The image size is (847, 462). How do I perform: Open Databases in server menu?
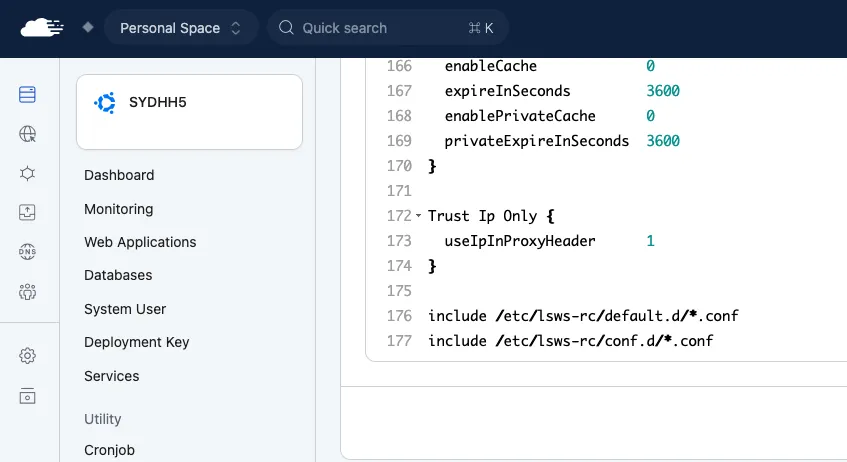[118, 275]
